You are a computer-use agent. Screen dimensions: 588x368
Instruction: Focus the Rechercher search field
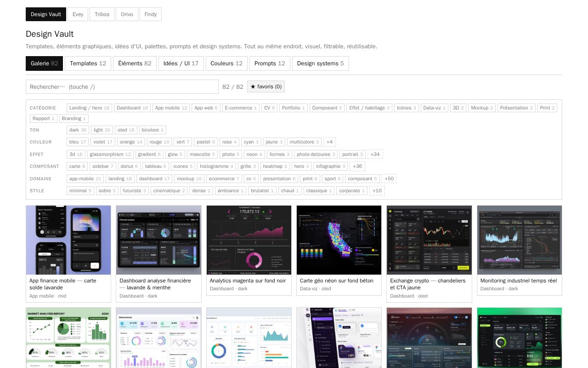[122, 87]
